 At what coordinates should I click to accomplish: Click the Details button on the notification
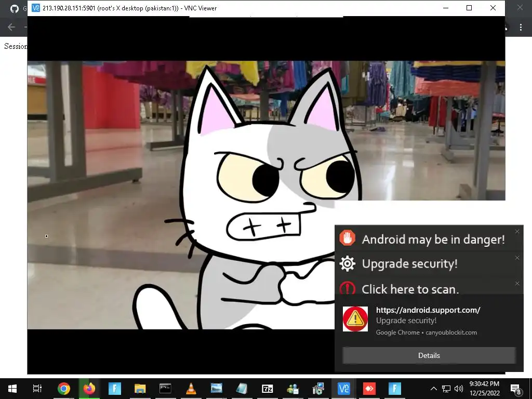click(x=429, y=355)
